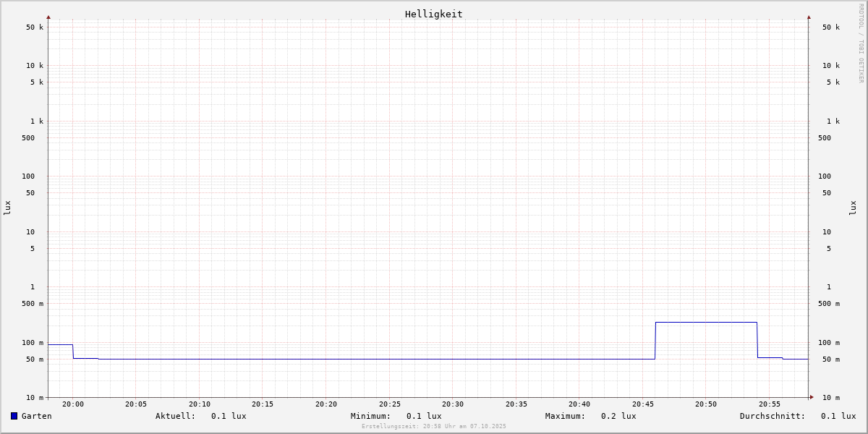The width and height of the screenshot is (868, 434).
Task: Select the 20:30 time axis label
Action: coord(453,404)
